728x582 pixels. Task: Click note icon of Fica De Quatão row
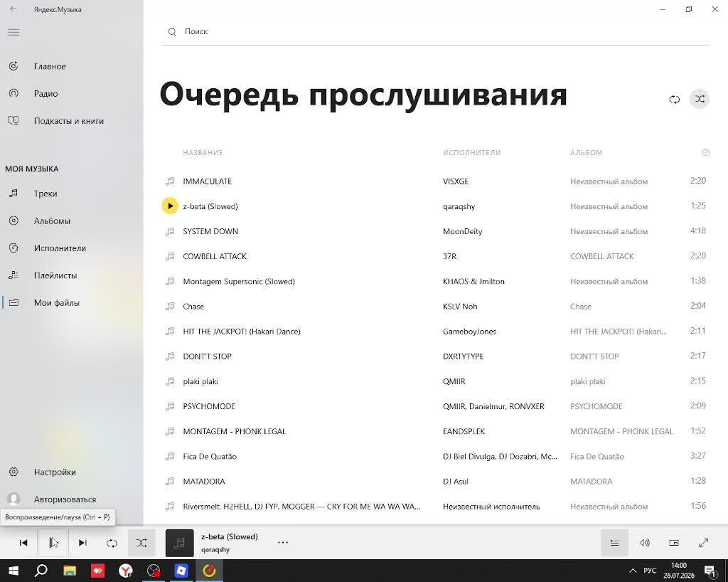(170, 456)
